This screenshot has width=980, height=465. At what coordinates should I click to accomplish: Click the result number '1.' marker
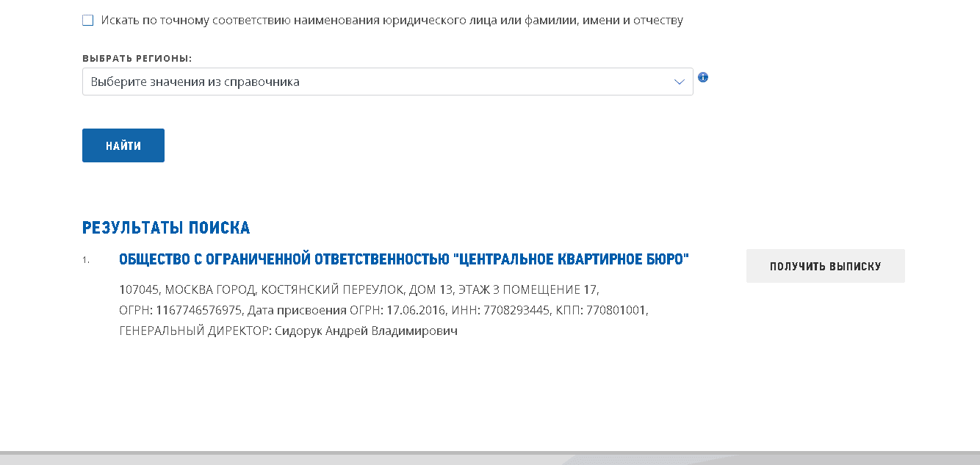[86, 260]
